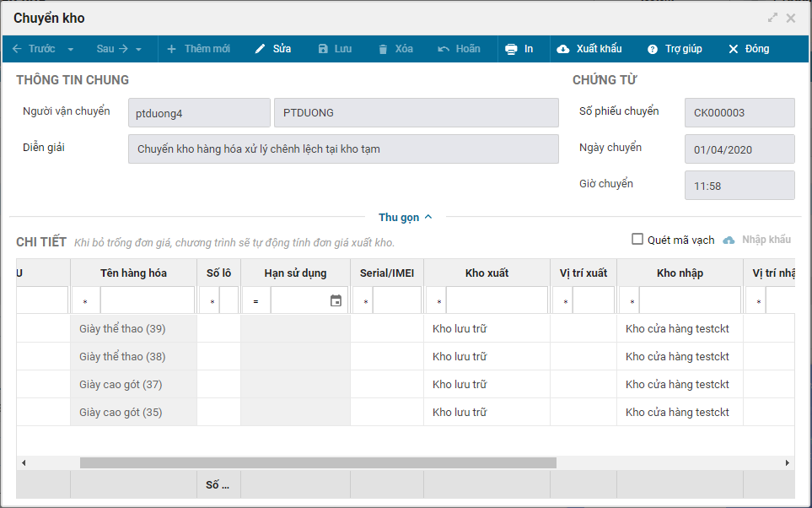
Task: Open calendar picker in Hạn sử dụng filter
Action: (336, 300)
